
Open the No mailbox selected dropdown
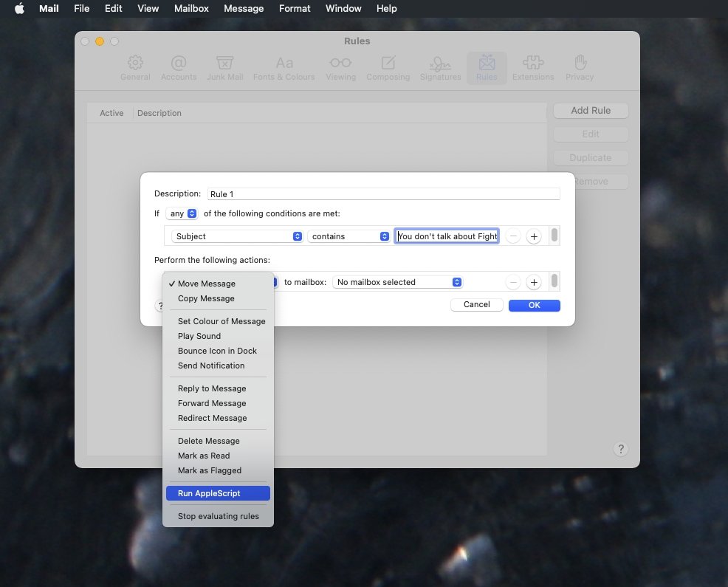click(397, 282)
